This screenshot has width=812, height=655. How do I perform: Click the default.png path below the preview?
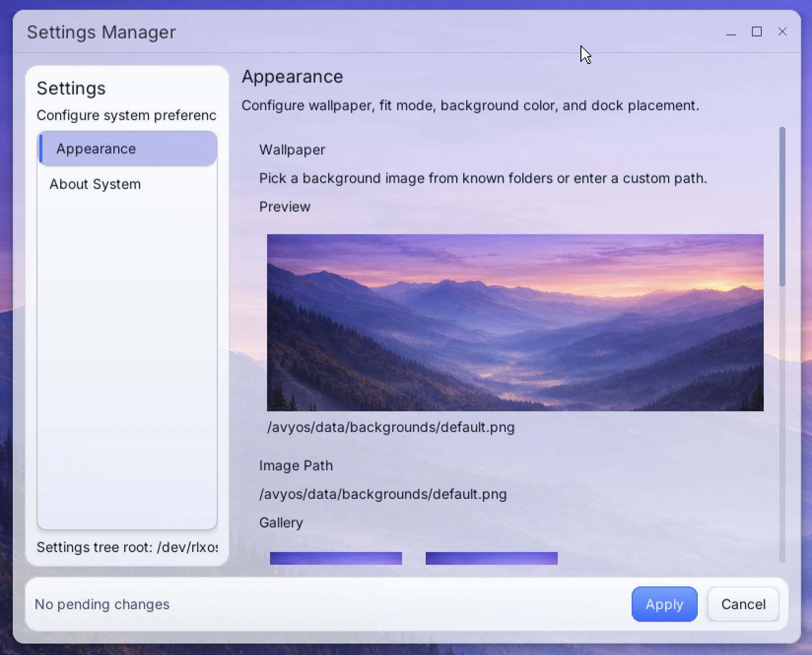pyautogui.click(x=391, y=427)
